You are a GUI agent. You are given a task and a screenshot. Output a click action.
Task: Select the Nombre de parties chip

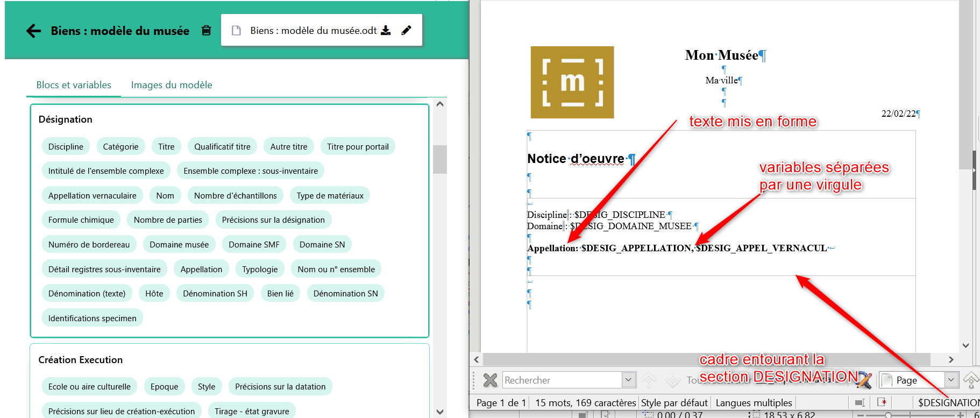coord(168,219)
